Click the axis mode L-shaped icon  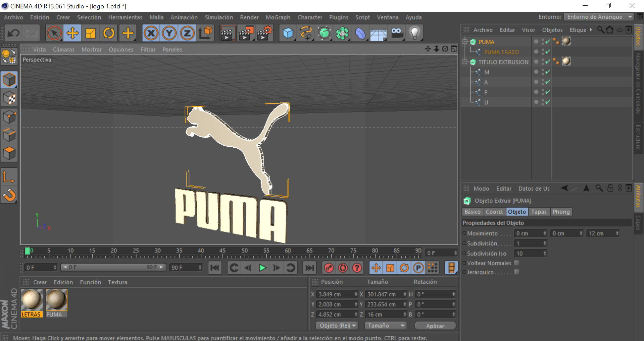[x=9, y=176]
